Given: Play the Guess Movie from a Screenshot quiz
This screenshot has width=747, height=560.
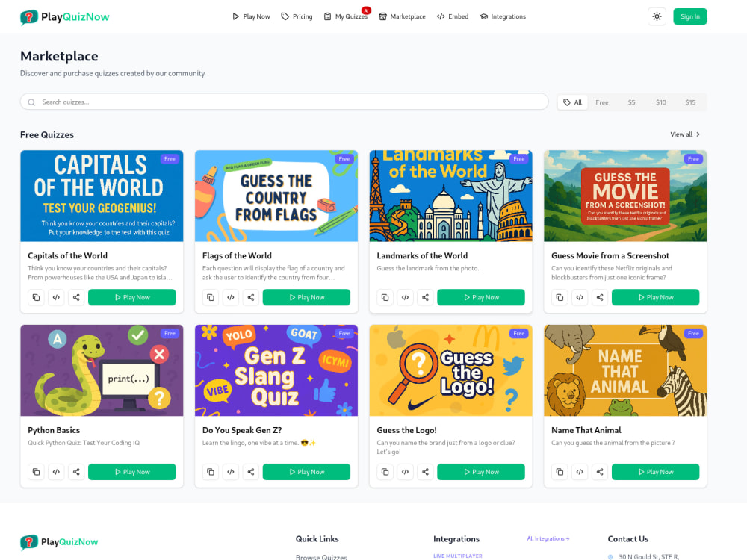Looking at the screenshot, I should tap(656, 298).
